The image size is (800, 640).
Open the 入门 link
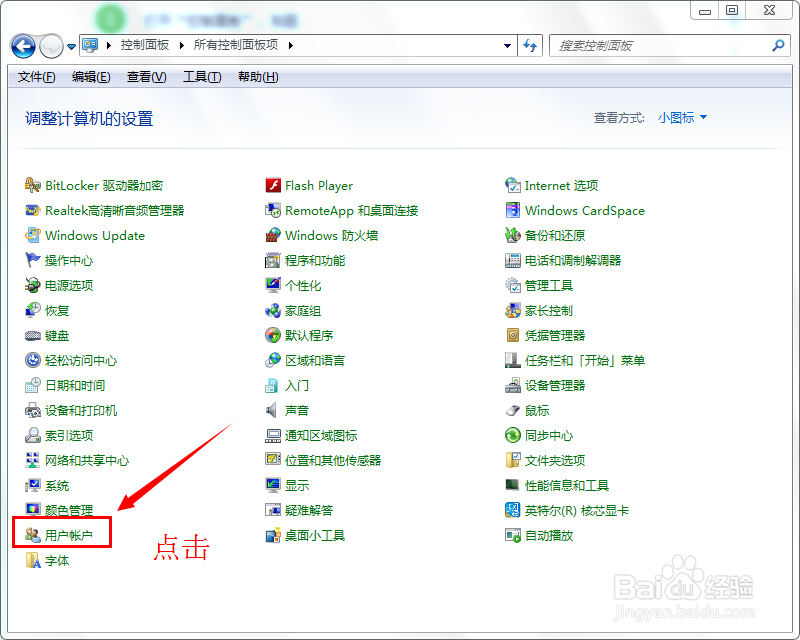click(x=296, y=385)
